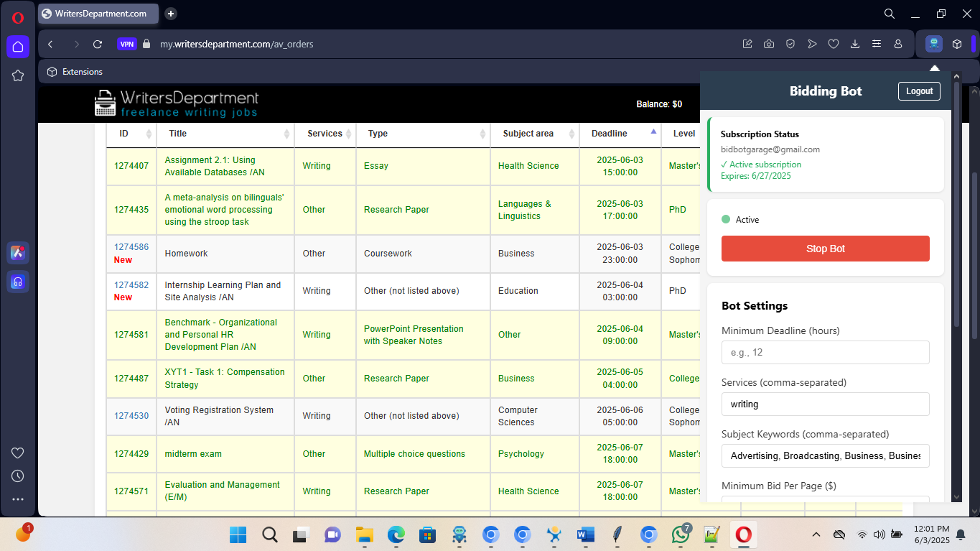Sort table by Level column header

tap(683, 134)
